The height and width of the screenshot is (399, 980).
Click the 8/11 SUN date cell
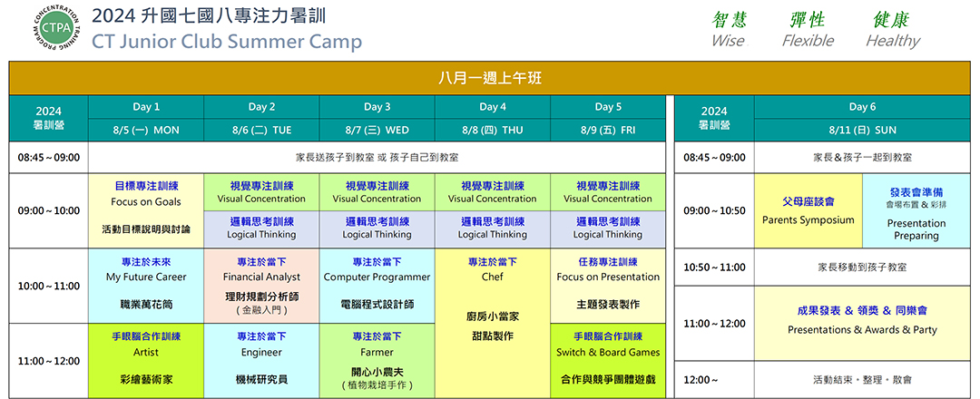(x=862, y=130)
